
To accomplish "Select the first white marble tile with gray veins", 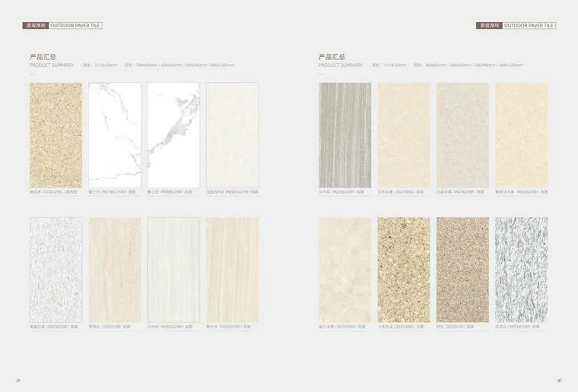I will [115, 134].
